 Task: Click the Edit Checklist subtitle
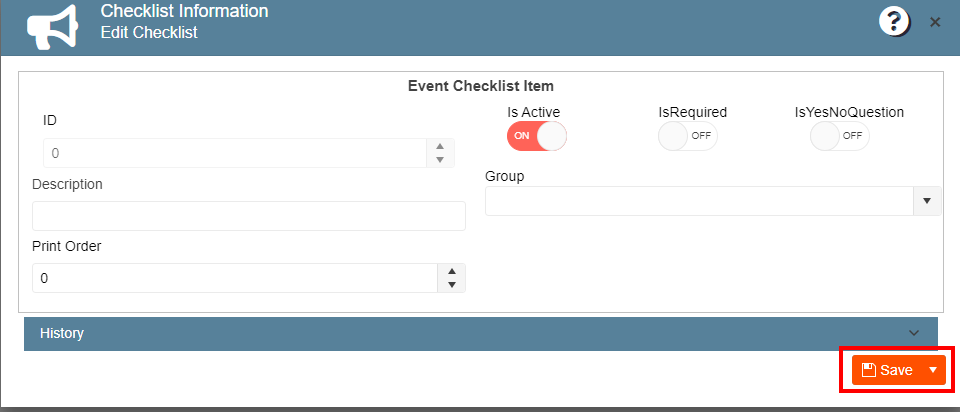pos(149,32)
